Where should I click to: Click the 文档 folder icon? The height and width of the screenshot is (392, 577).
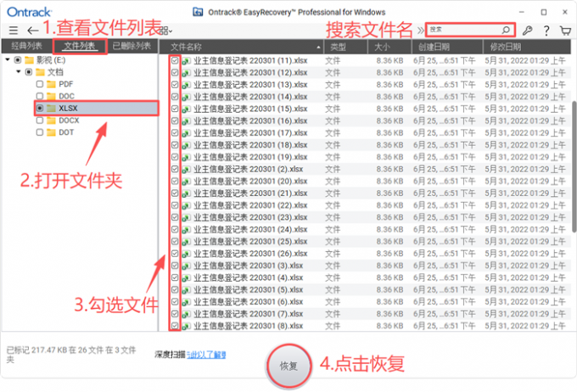pyautogui.click(x=41, y=72)
